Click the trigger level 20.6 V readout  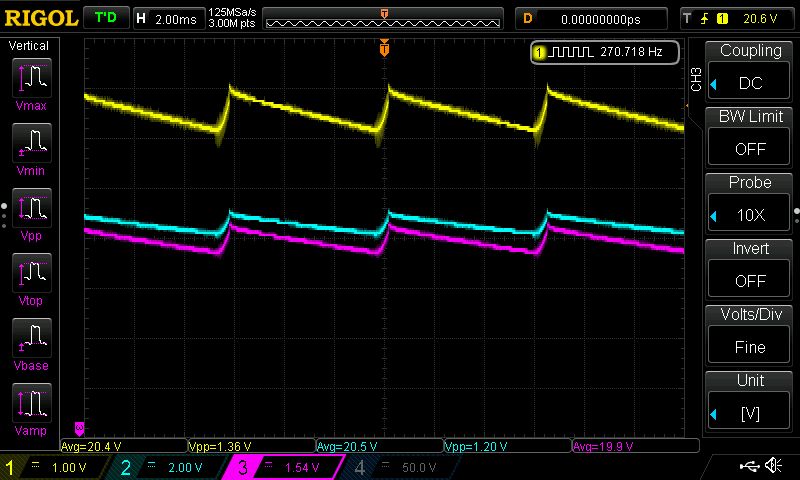point(760,19)
